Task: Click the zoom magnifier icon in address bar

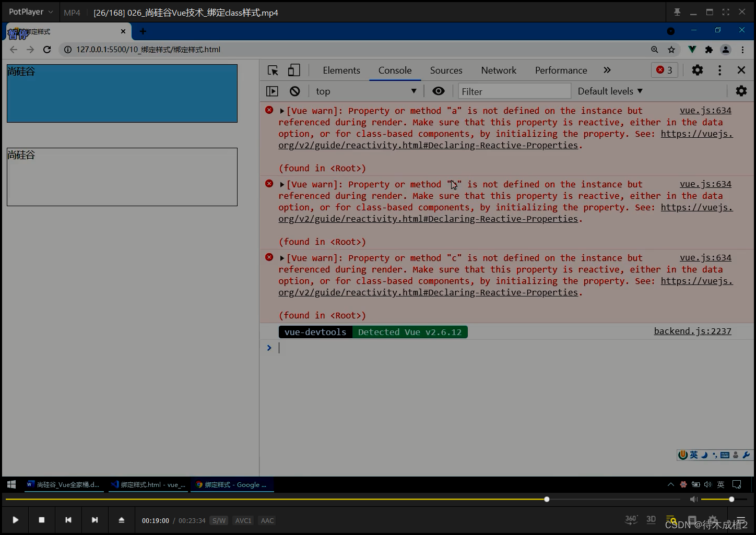Action: coord(654,50)
